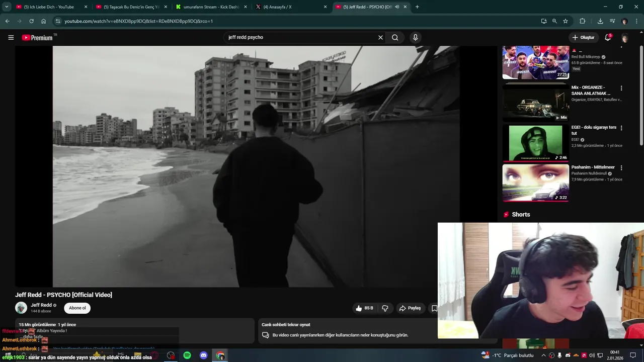Open Jeff Redd channel name link

tap(41, 305)
